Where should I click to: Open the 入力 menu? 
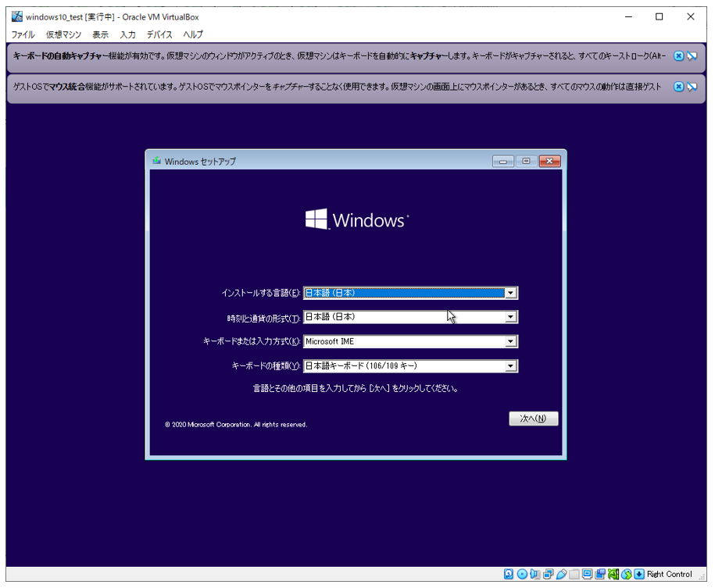(127, 34)
